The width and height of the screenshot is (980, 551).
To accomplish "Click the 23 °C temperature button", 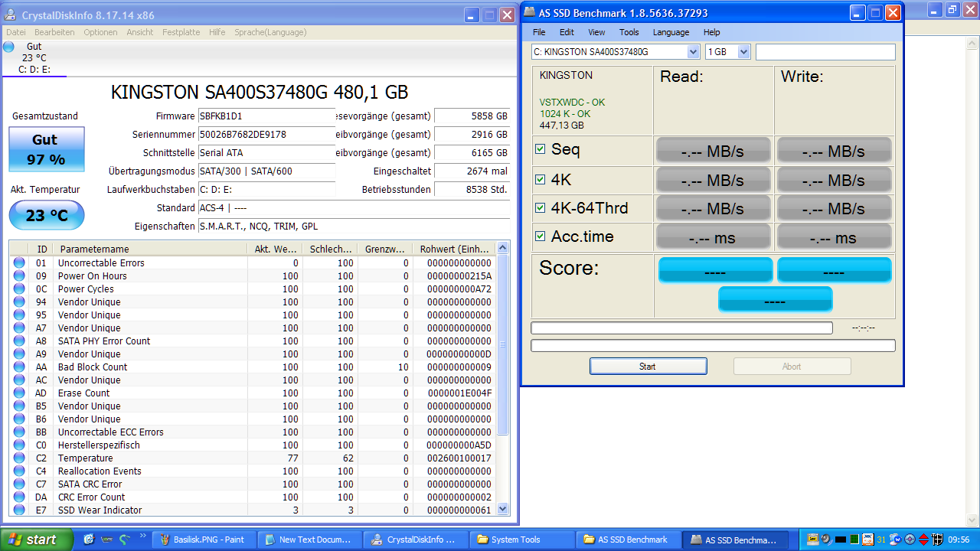I will [46, 215].
